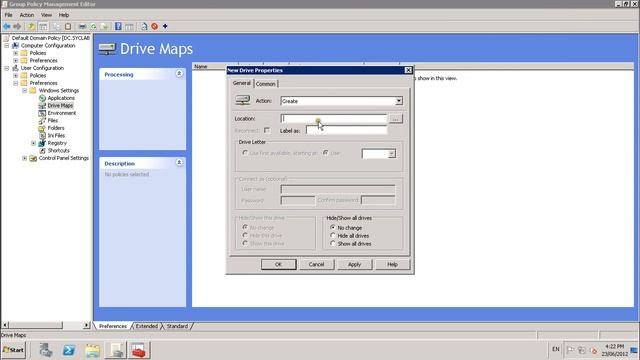
Task: Select Drive Maps in the tree
Action: (60, 106)
